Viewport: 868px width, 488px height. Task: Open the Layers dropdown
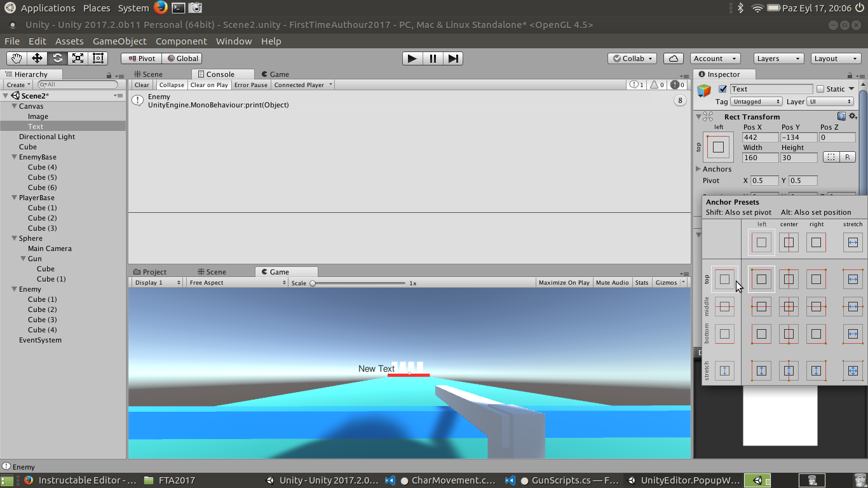[x=778, y=58]
